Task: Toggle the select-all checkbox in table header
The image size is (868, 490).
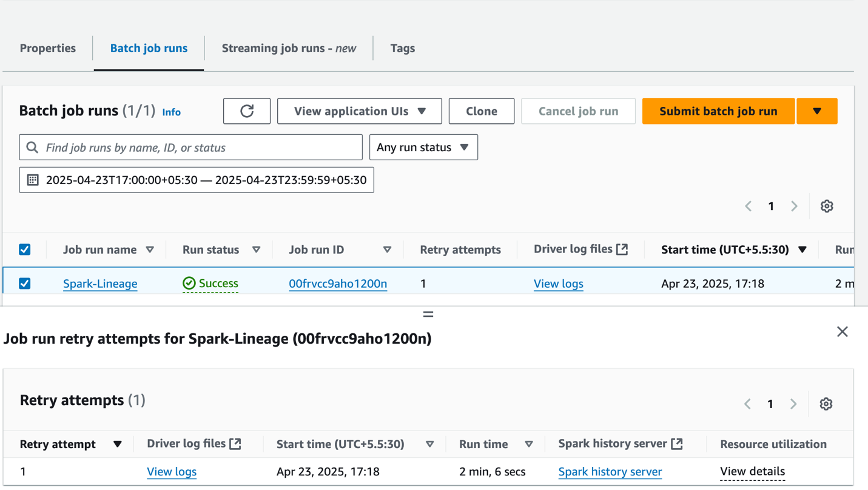Action: (25, 250)
